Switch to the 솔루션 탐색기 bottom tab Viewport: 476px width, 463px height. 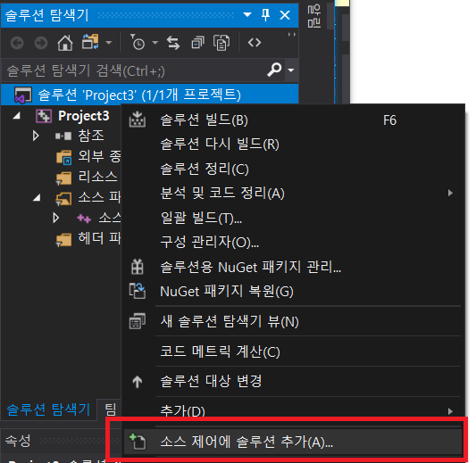click(x=48, y=409)
